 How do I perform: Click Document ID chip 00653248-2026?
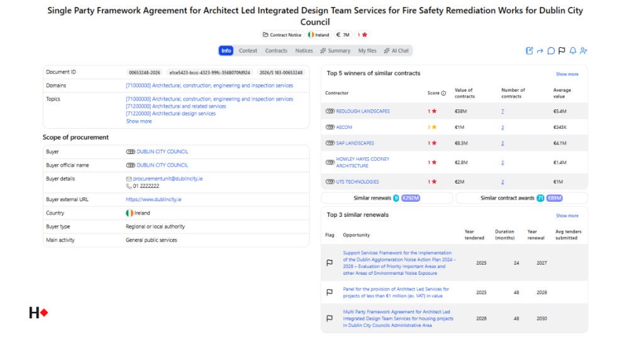pyautogui.click(x=145, y=73)
